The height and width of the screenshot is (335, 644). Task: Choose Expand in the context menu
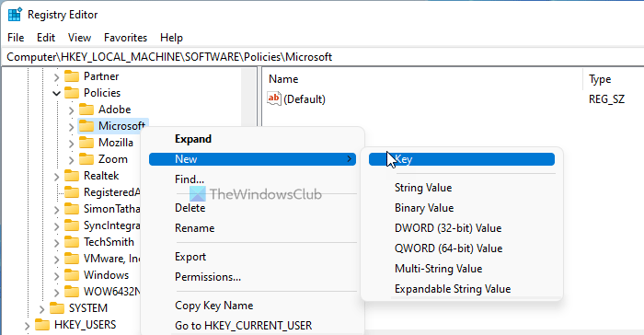tap(252, 139)
